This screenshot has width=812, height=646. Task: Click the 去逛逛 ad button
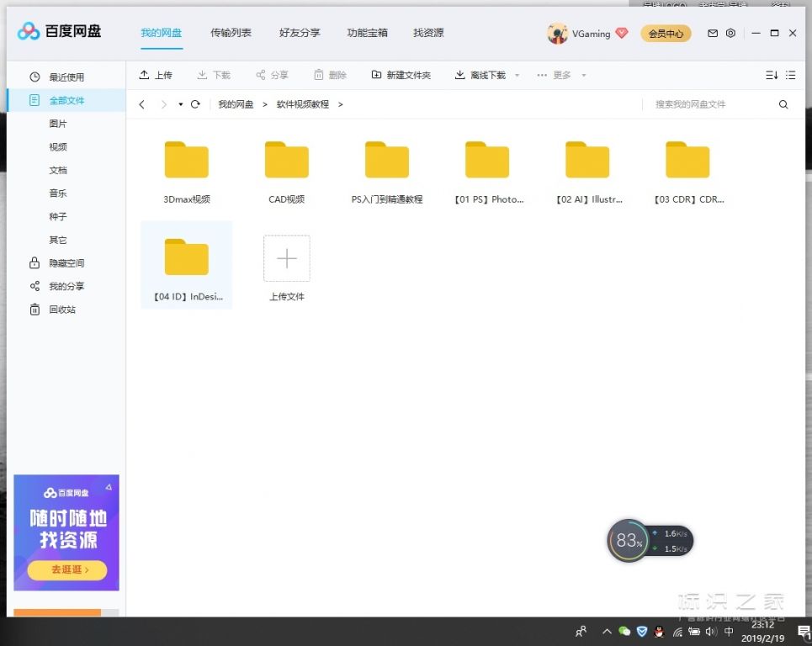click(67, 570)
